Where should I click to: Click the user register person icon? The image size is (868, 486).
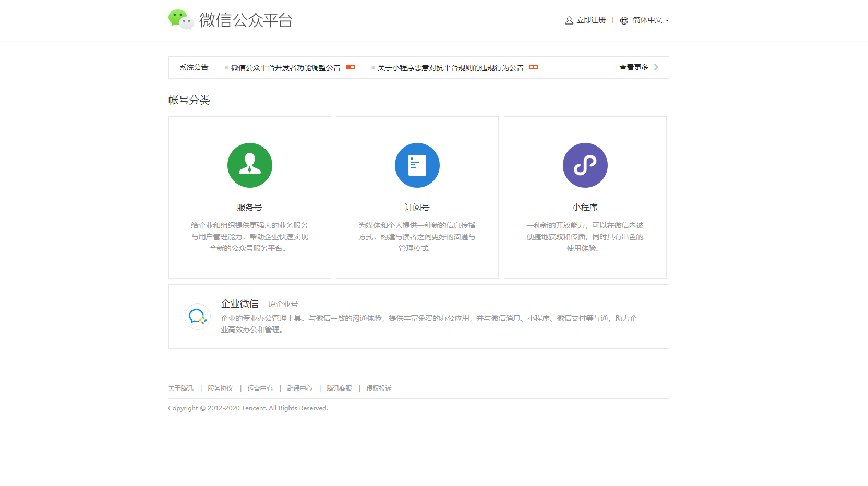click(569, 20)
